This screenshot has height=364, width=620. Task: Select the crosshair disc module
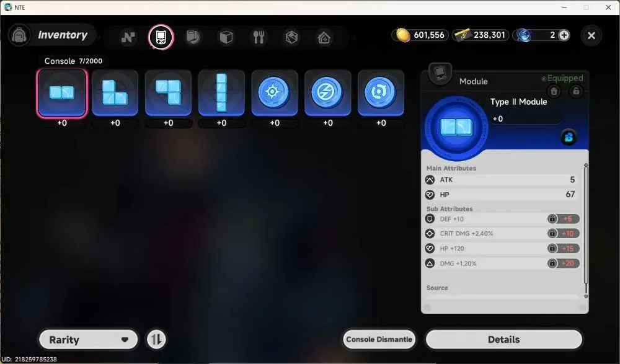tap(275, 94)
